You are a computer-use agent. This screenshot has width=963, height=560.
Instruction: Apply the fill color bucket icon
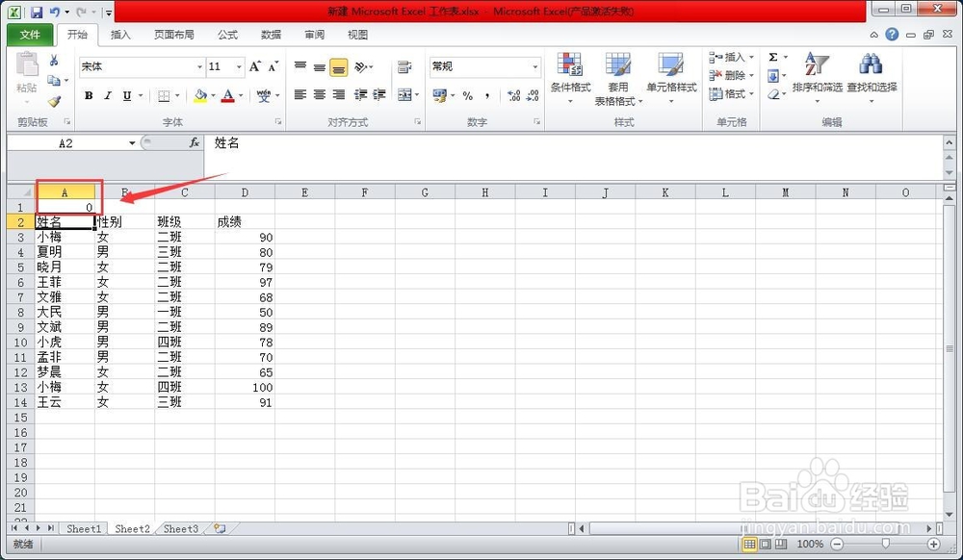tap(200, 95)
